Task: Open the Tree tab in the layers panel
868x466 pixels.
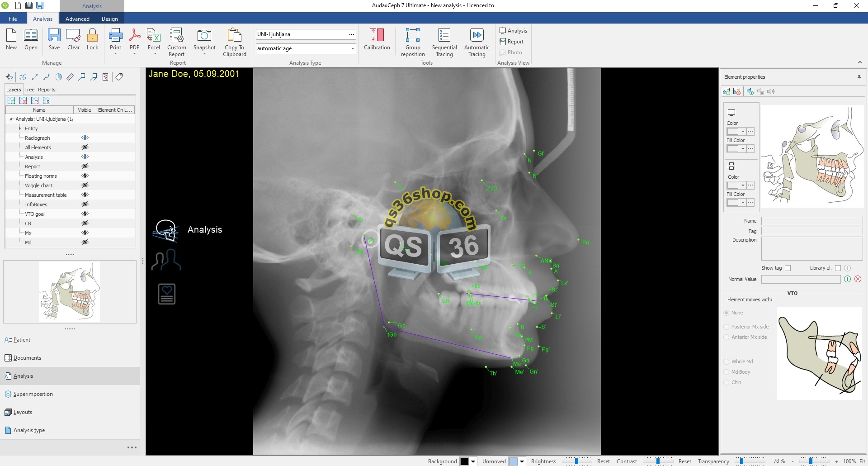Action: (x=29, y=90)
